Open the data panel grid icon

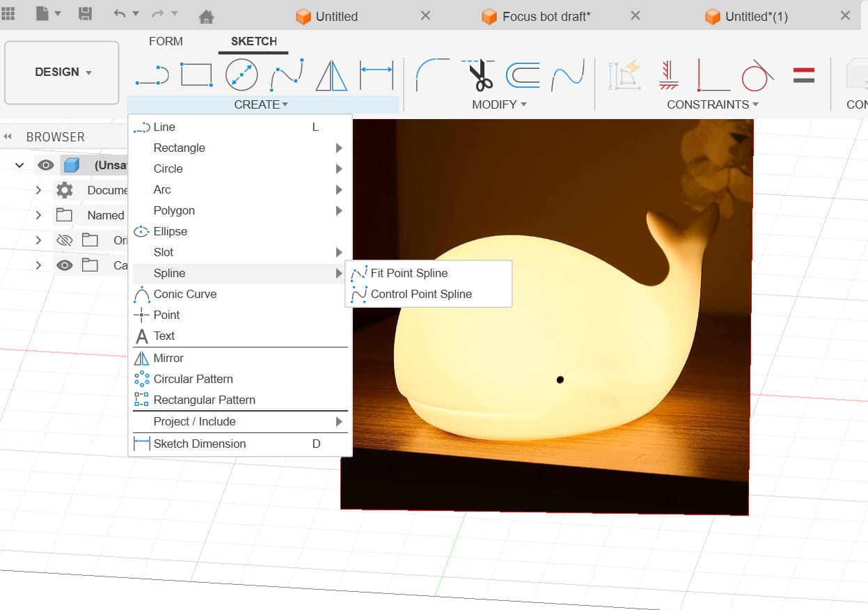pyautogui.click(x=9, y=14)
